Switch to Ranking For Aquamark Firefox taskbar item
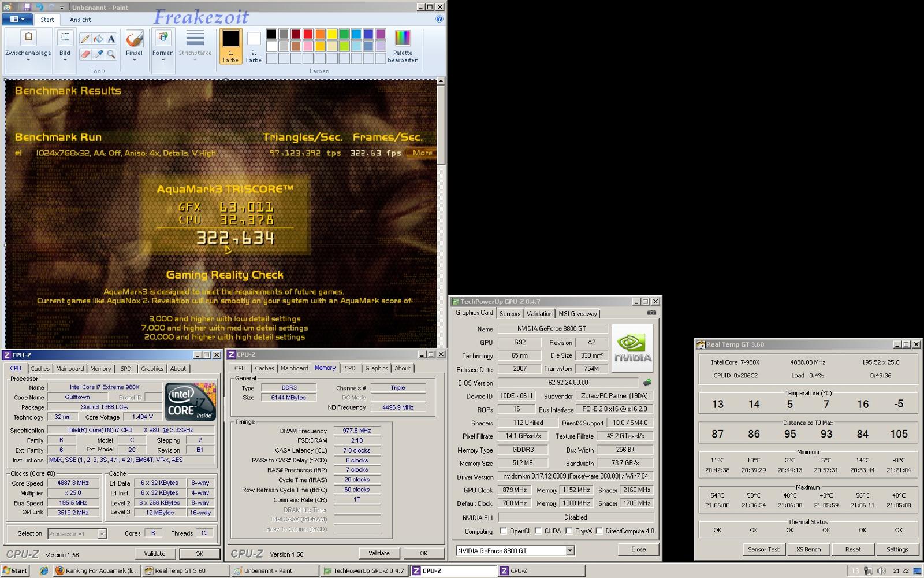 (96, 570)
